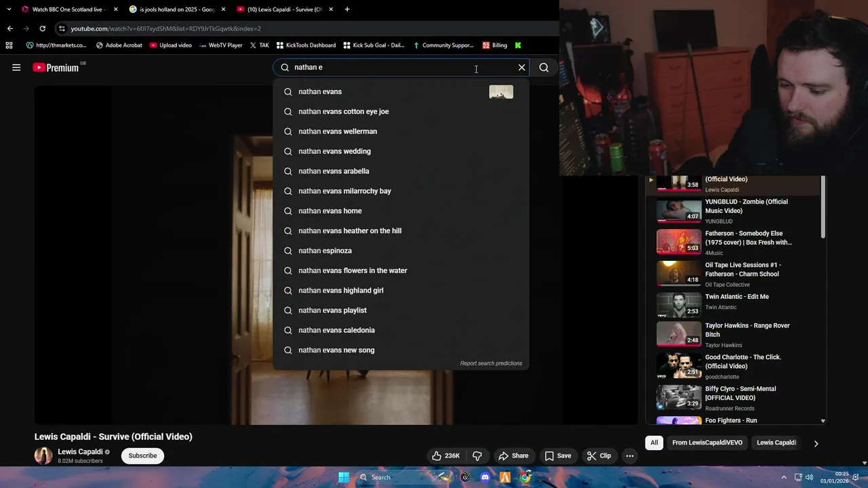868x488 pixels.
Task: Open the browser apps grid icon
Action: [9, 45]
